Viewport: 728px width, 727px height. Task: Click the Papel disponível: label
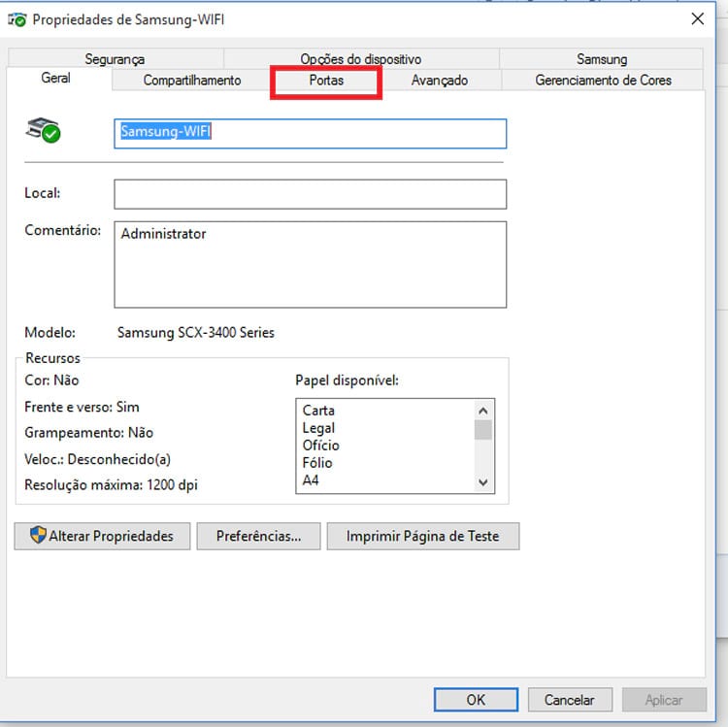point(347,380)
